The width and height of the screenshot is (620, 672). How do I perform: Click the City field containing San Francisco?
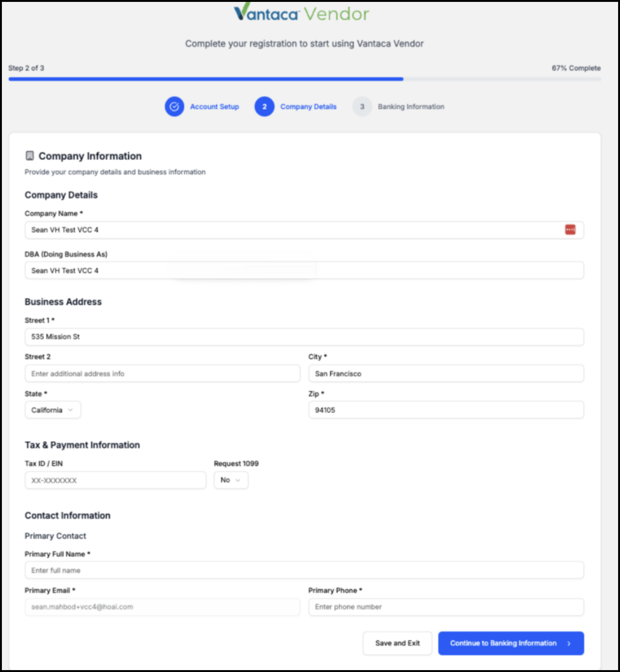tap(446, 373)
